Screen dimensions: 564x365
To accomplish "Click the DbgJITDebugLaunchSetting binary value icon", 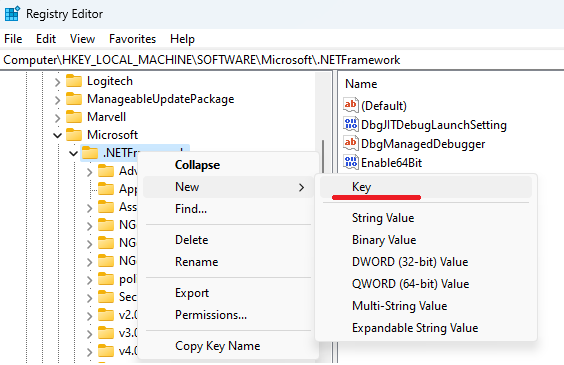I will tap(351, 124).
